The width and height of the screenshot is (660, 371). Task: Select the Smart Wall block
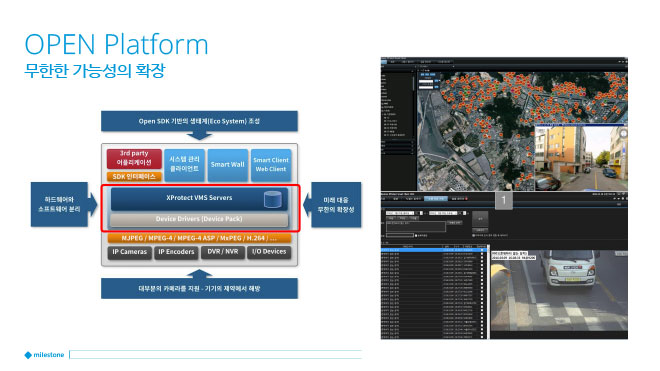pos(227,165)
